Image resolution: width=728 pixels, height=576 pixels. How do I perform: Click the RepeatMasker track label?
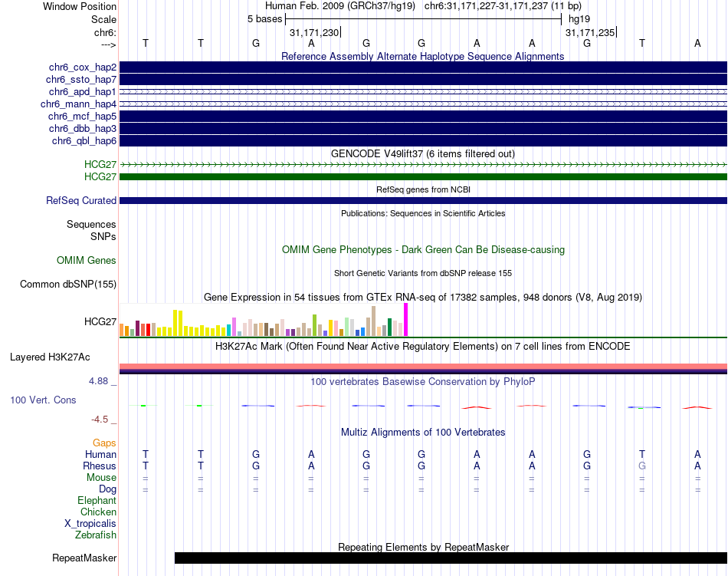pos(84,558)
